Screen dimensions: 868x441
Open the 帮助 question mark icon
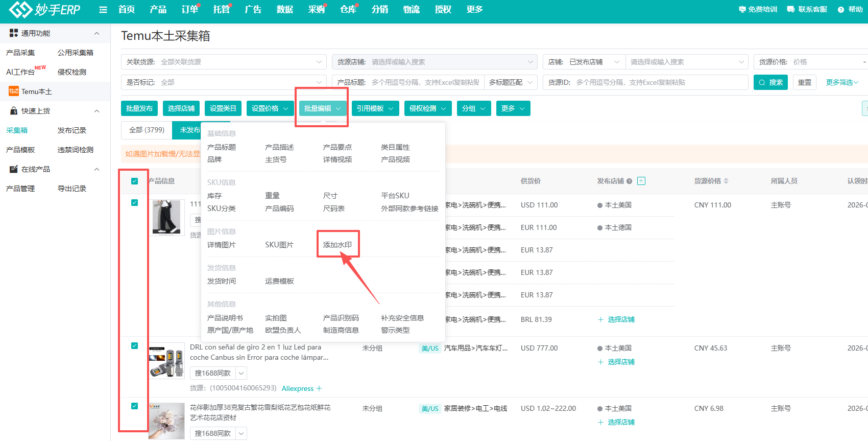point(841,10)
